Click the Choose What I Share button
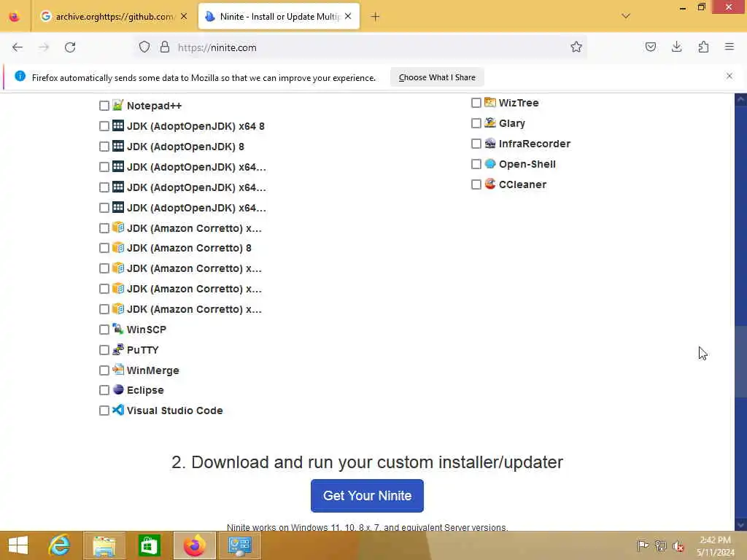The height and width of the screenshot is (560, 747). 437,77
